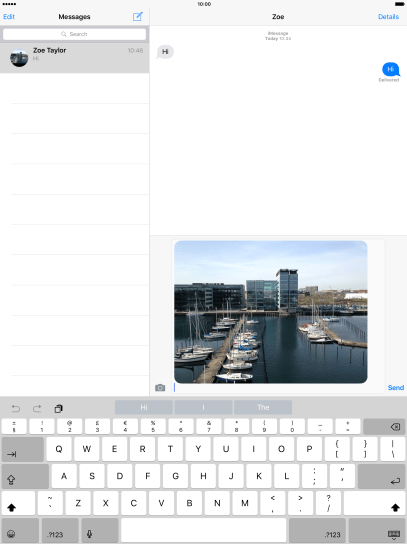Tap the undo arrow above keyboard
The width and height of the screenshot is (407, 544).
click(x=16, y=408)
